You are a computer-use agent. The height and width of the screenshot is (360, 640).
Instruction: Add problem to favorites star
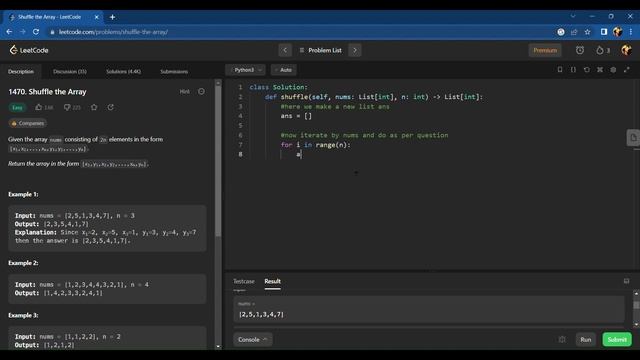tap(94, 107)
